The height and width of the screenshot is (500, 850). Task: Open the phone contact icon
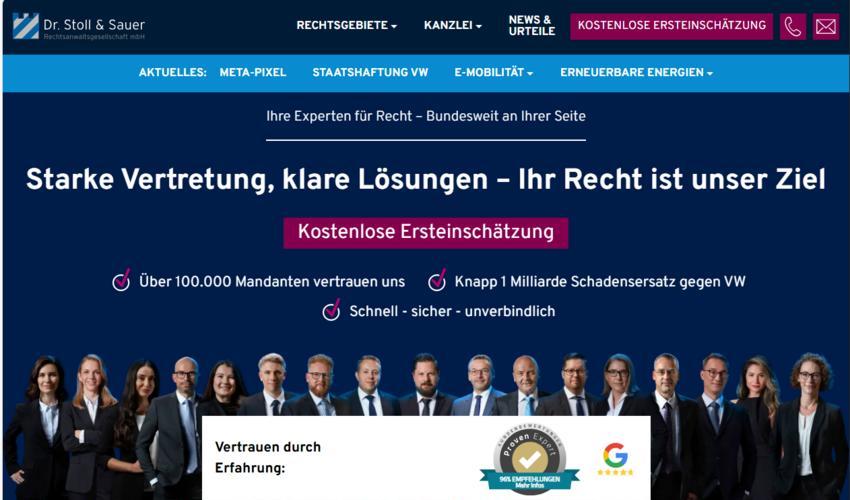(793, 27)
